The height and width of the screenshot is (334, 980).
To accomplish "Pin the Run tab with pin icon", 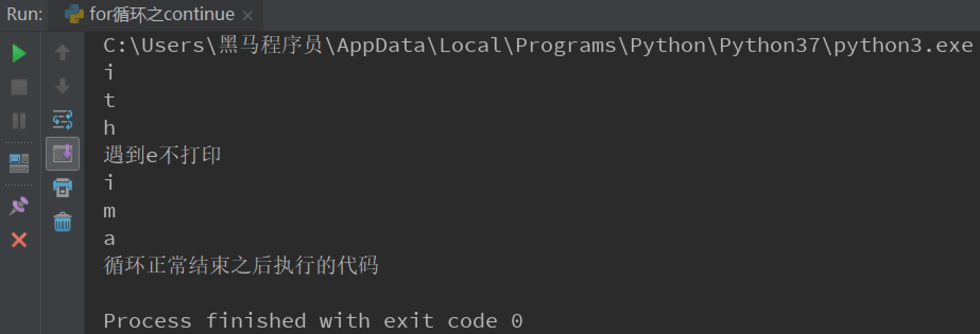I will click(x=19, y=206).
